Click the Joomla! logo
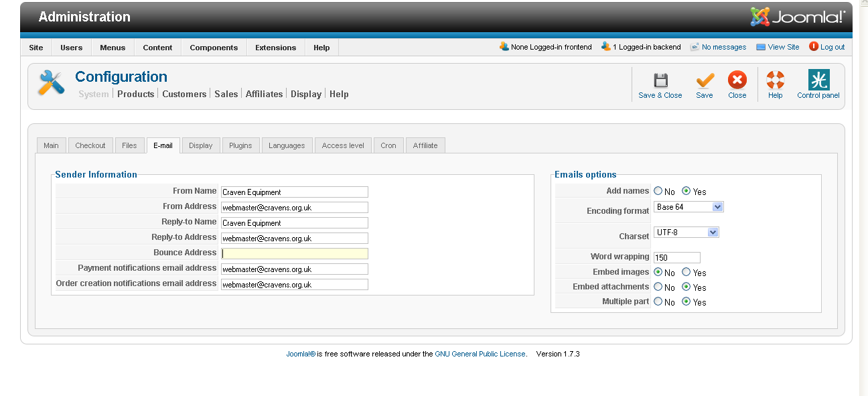The width and height of the screenshot is (868, 396). pos(798,17)
